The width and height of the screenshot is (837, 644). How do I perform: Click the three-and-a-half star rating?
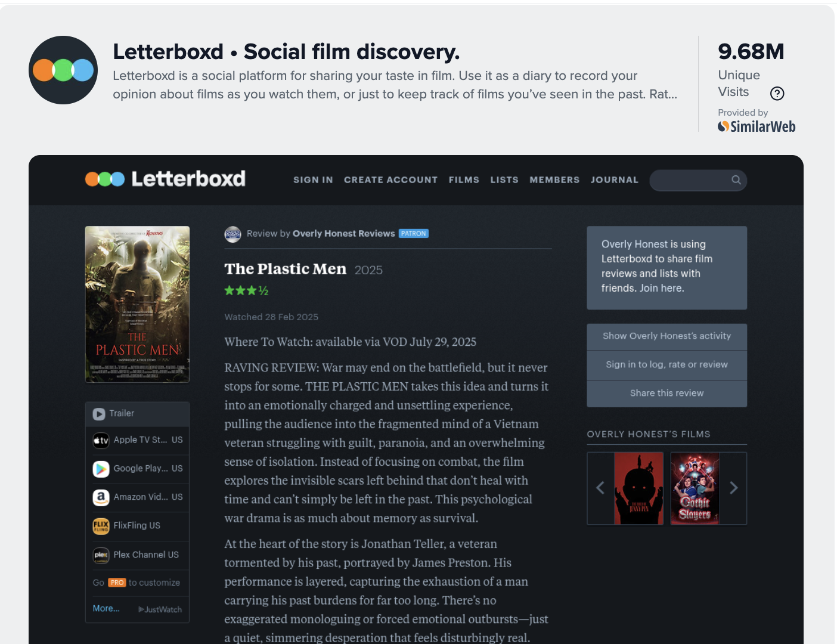246,291
